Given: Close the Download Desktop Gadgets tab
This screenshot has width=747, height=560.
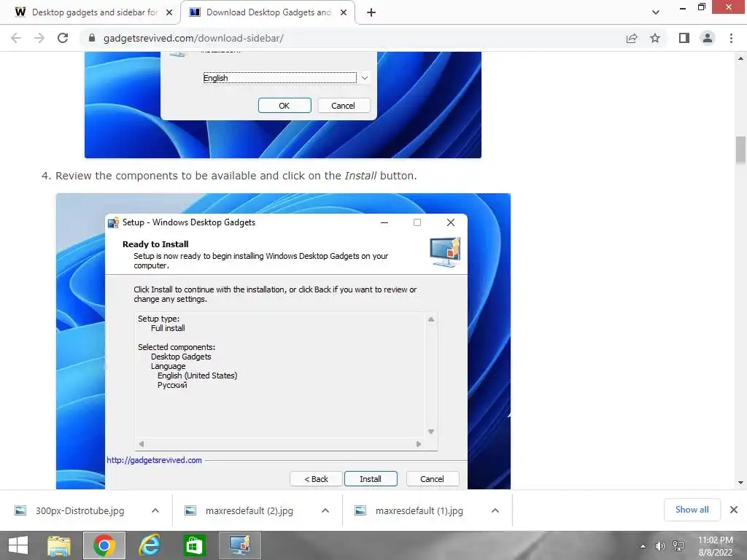Looking at the screenshot, I should point(344,12).
